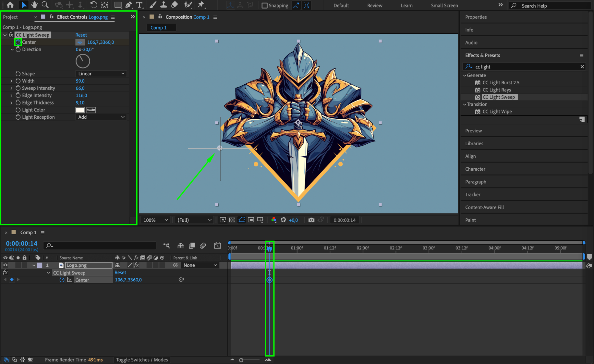
Task: Enable the Snapping checkbox
Action: 264,6
